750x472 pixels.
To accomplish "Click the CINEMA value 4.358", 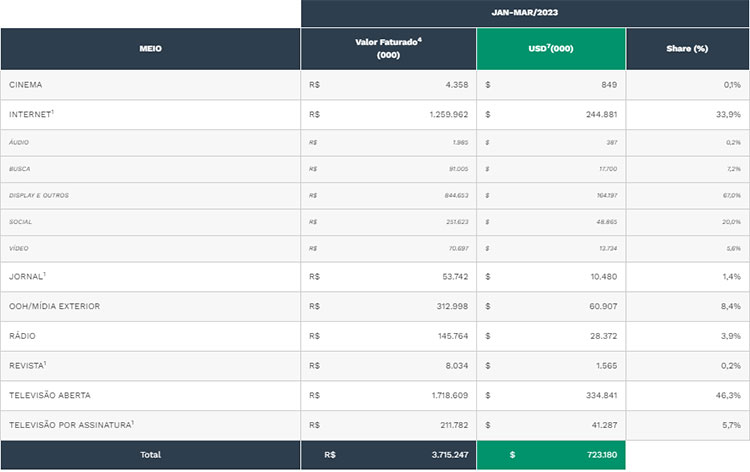I will (x=457, y=85).
